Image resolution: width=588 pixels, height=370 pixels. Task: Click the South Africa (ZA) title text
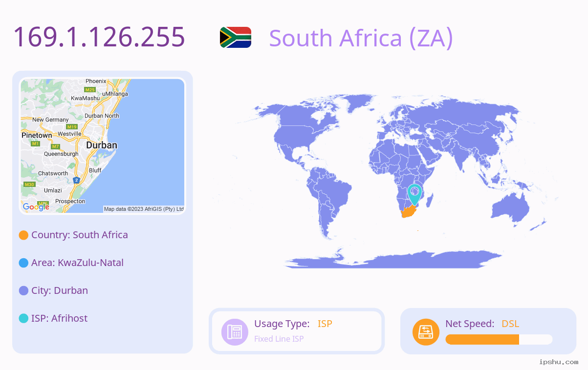click(x=361, y=38)
